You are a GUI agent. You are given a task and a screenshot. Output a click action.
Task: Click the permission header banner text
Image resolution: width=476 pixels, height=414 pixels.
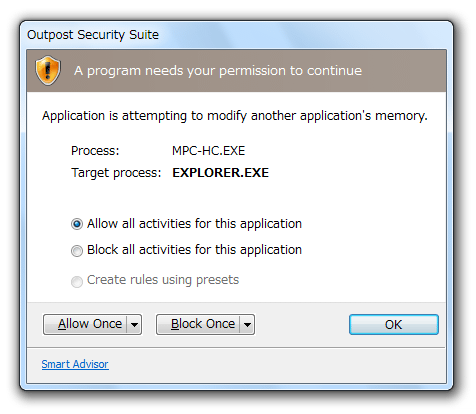(x=218, y=71)
